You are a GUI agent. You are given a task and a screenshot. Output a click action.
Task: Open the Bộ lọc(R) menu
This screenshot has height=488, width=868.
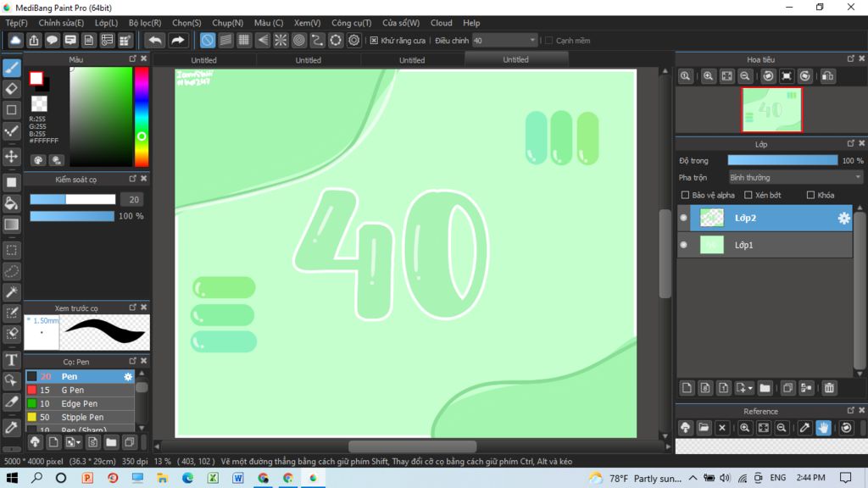[146, 23]
